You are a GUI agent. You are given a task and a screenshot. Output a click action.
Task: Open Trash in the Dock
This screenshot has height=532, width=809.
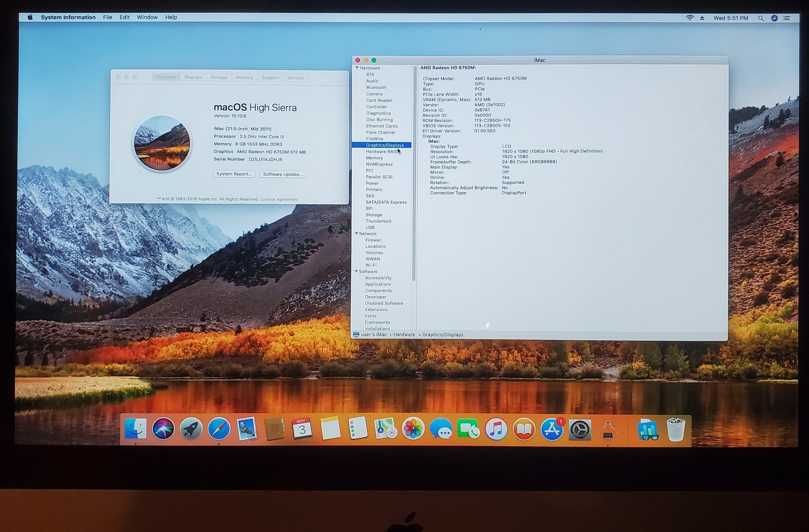[676, 429]
